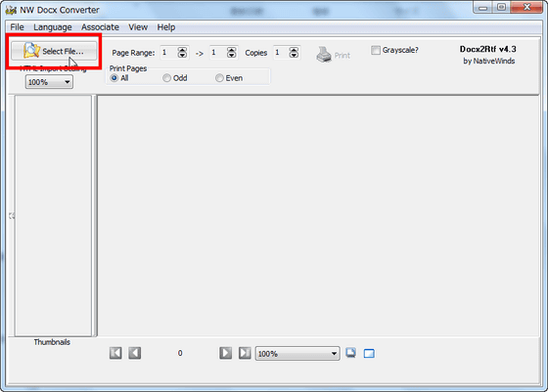Open the HTML import scaling 100% dropdown

[x=49, y=82]
